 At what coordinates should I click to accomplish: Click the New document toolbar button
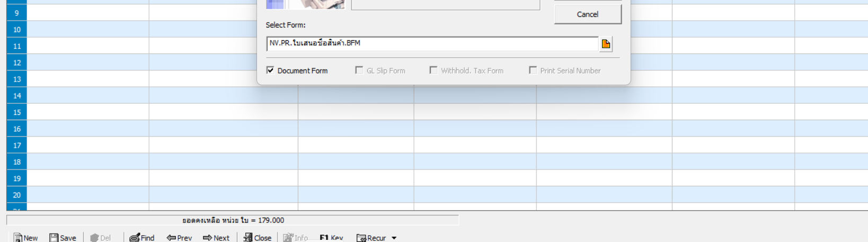click(25, 238)
